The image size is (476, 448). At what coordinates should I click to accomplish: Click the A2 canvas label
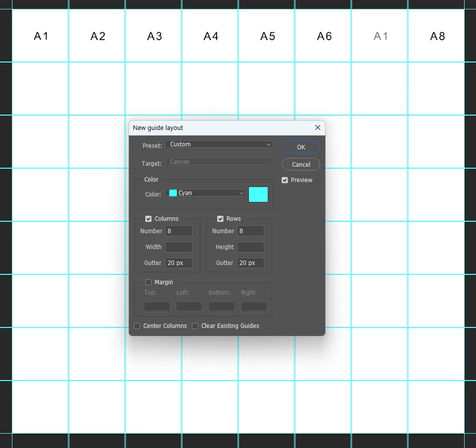coord(98,36)
